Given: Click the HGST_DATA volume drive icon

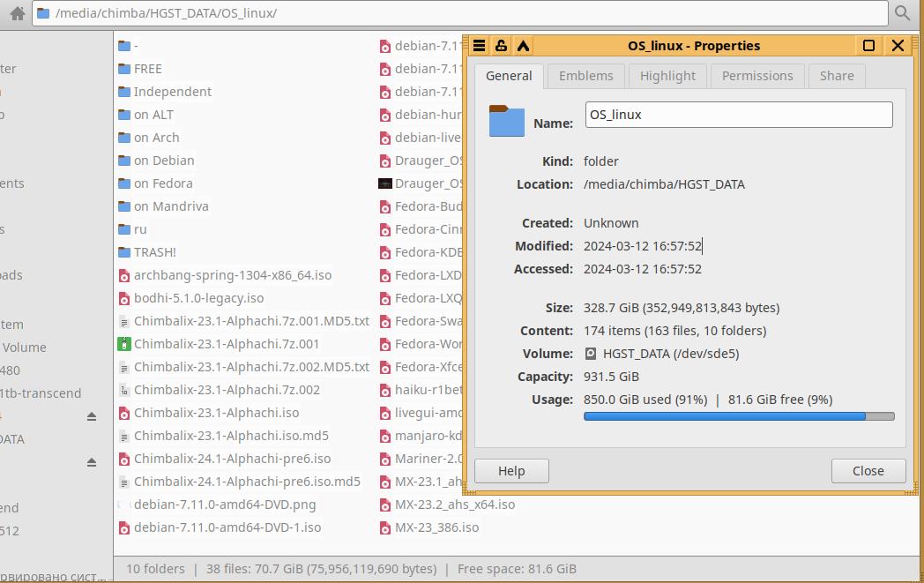Looking at the screenshot, I should (591, 354).
